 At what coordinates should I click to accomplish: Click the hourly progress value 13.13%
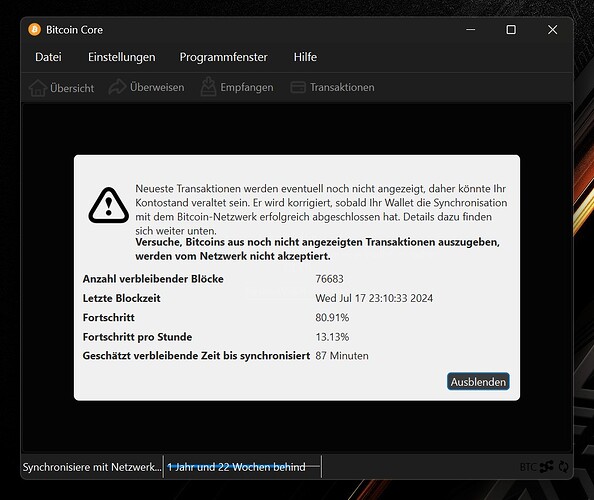332,337
